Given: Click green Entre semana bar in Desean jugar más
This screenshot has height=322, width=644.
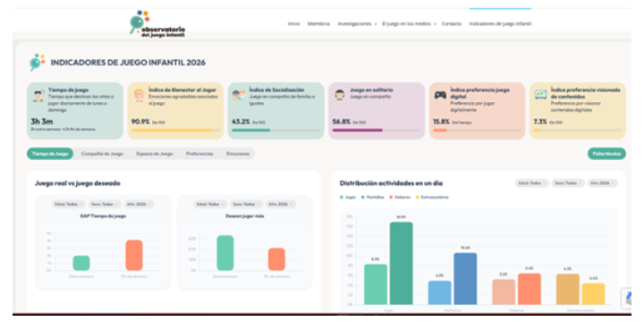Looking at the screenshot, I should (225, 253).
